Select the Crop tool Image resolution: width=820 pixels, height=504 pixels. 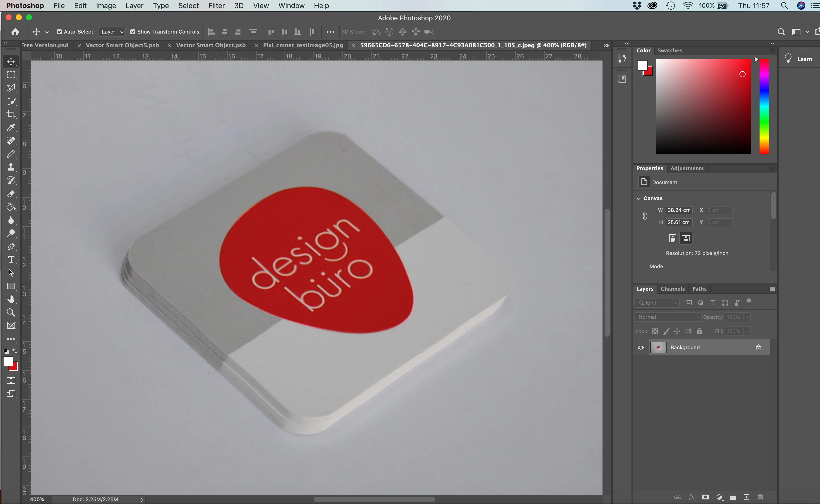[11, 114]
